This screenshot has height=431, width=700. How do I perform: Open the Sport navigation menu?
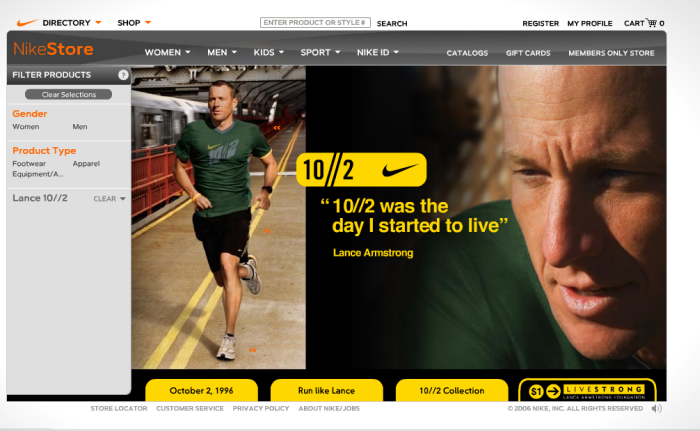point(320,52)
